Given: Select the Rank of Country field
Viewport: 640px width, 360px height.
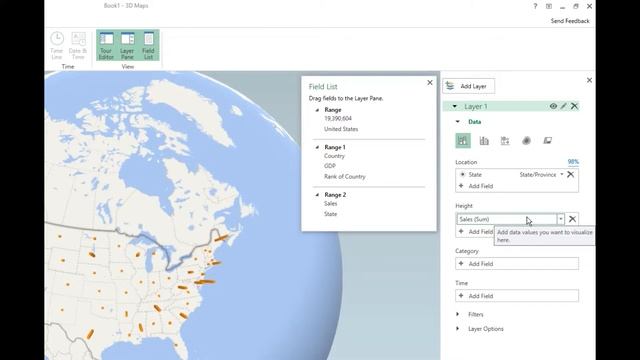Looking at the screenshot, I should pos(345,177).
